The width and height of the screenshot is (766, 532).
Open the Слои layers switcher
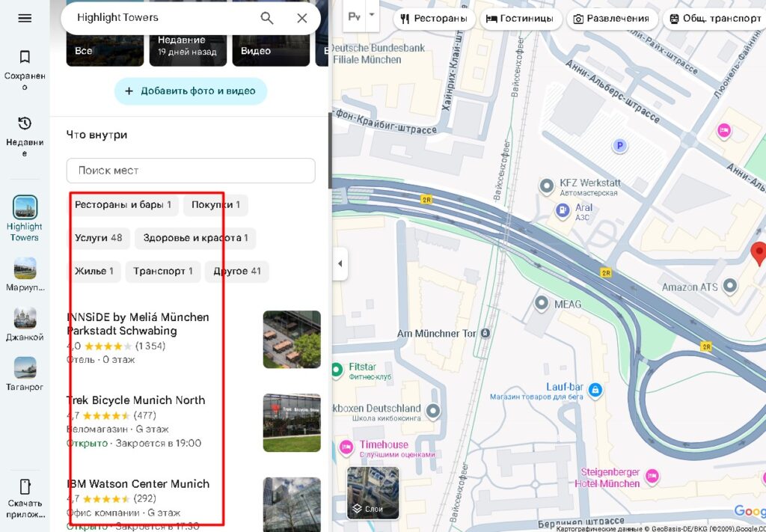[373, 492]
